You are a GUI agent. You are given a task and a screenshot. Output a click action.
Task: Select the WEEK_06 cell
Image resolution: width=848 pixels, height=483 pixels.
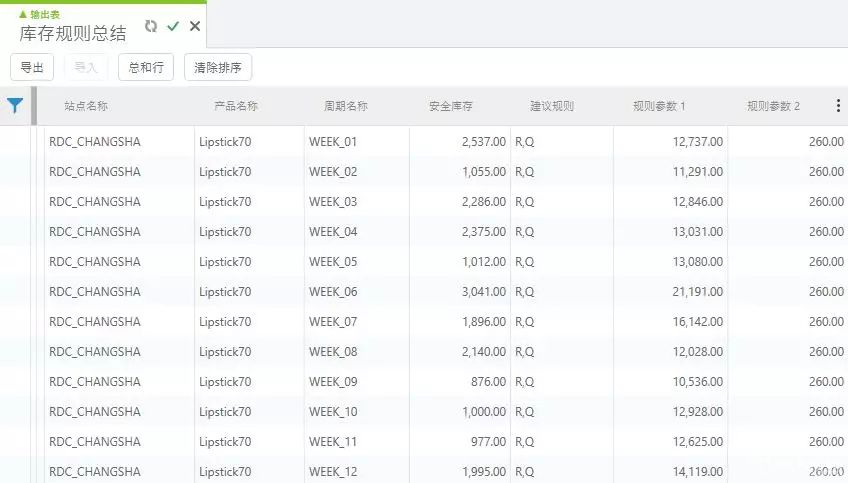pos(333,292)
